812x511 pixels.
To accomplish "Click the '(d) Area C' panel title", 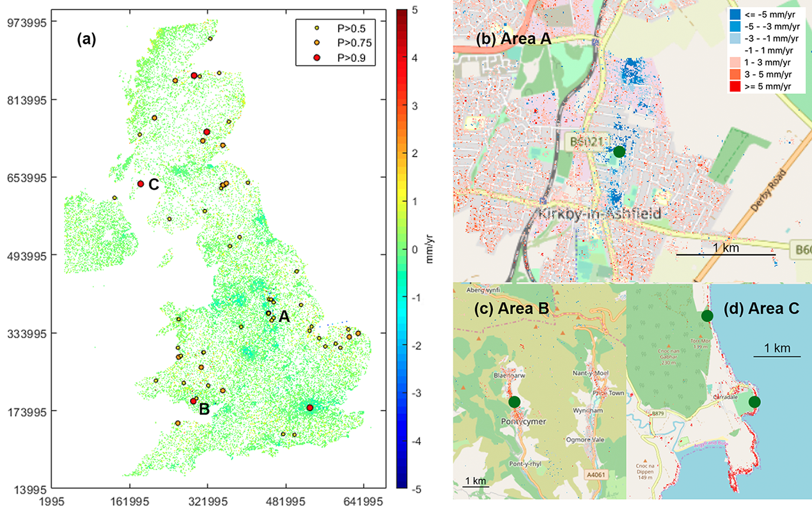I will (x=761, y=309).
